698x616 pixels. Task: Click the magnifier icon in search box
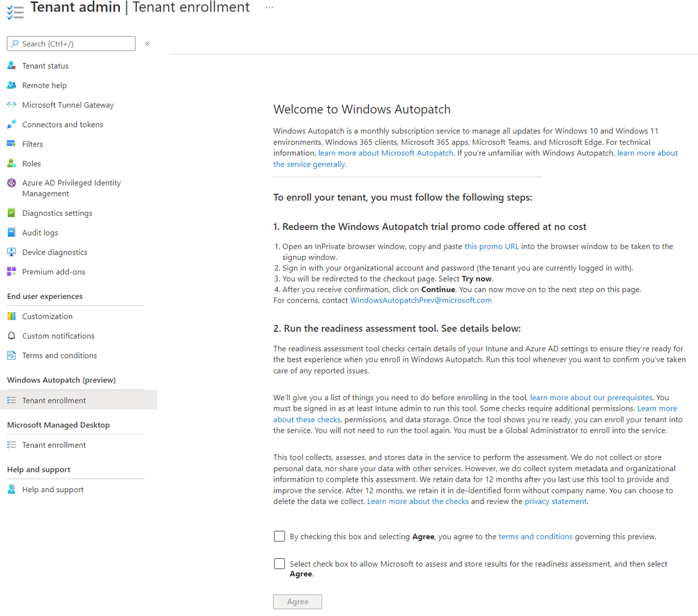pos(15,44)
